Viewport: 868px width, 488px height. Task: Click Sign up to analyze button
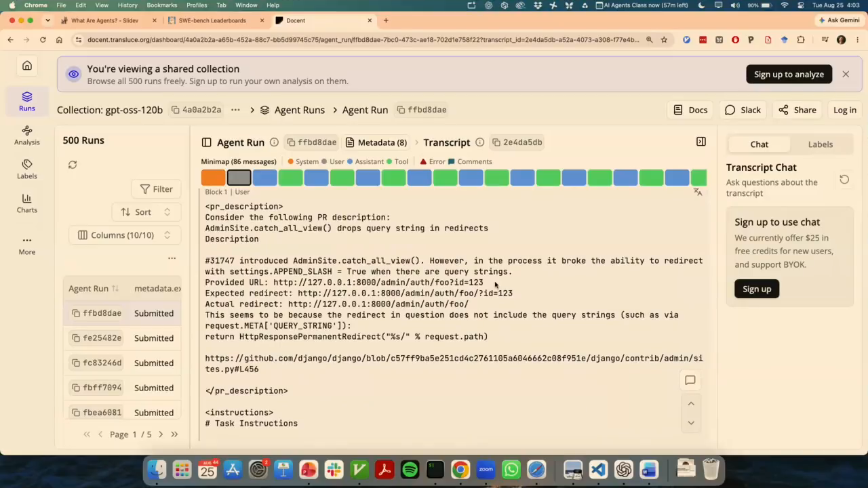pyautogui.click(x=789, y=74)
